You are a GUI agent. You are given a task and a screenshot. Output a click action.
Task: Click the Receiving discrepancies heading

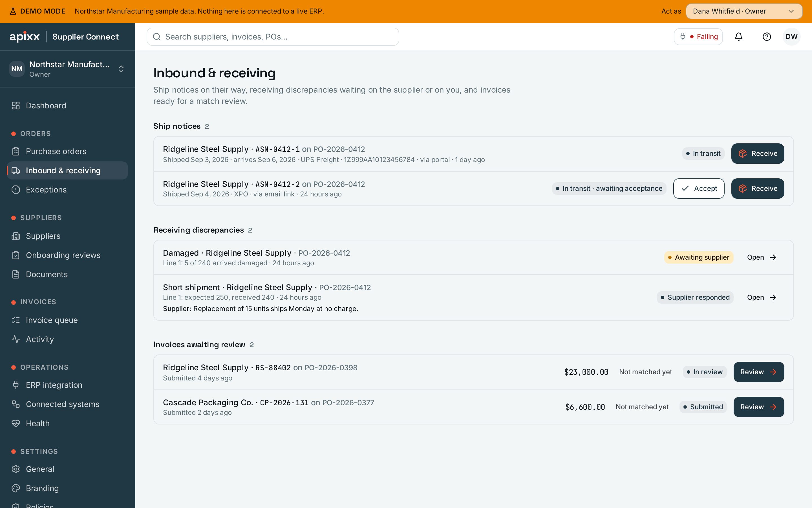click(x=199, y=230)
